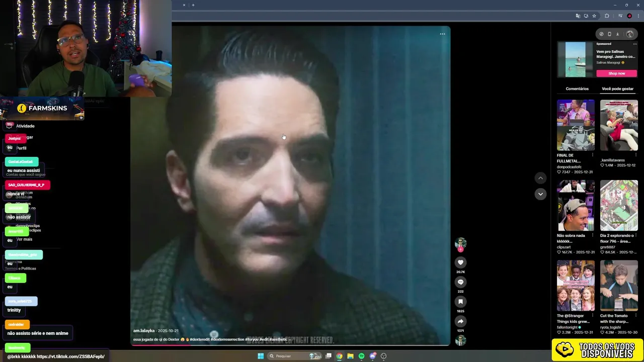Open Discord from the taskbar
This screenshot has width=644, height=362.
coord(373,356)
